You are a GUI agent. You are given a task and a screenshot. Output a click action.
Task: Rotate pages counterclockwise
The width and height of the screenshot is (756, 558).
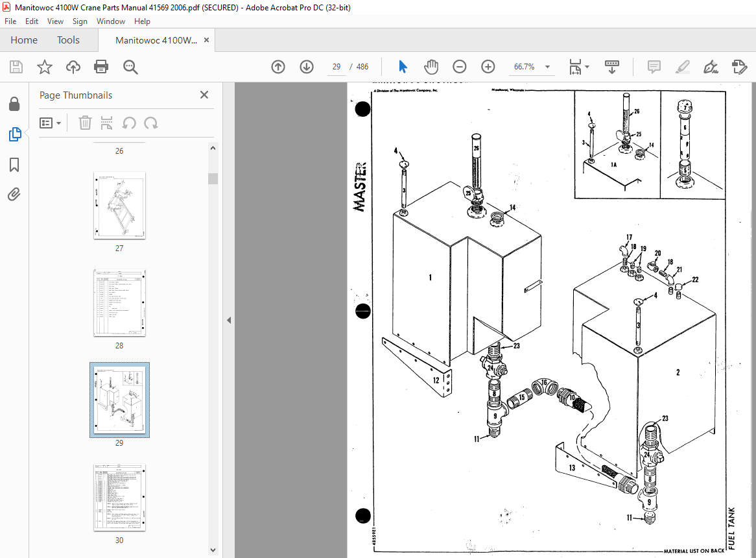[x=129, y=123]
